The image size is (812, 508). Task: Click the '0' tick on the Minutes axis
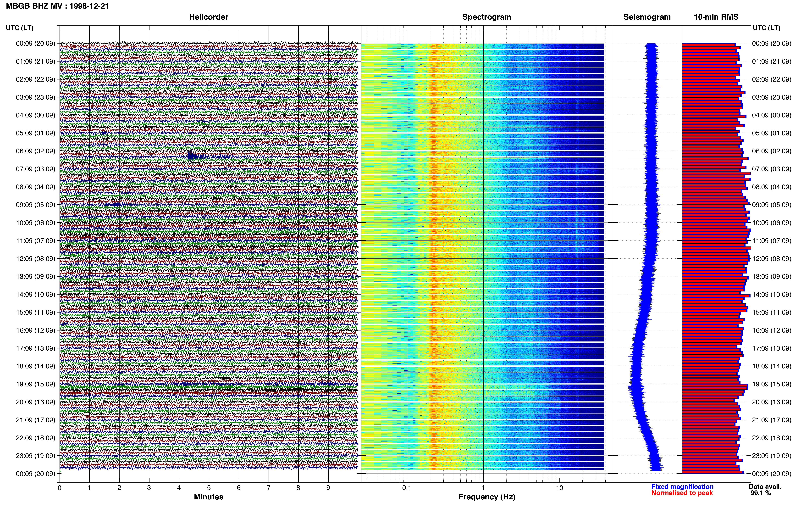pos(59,488)
